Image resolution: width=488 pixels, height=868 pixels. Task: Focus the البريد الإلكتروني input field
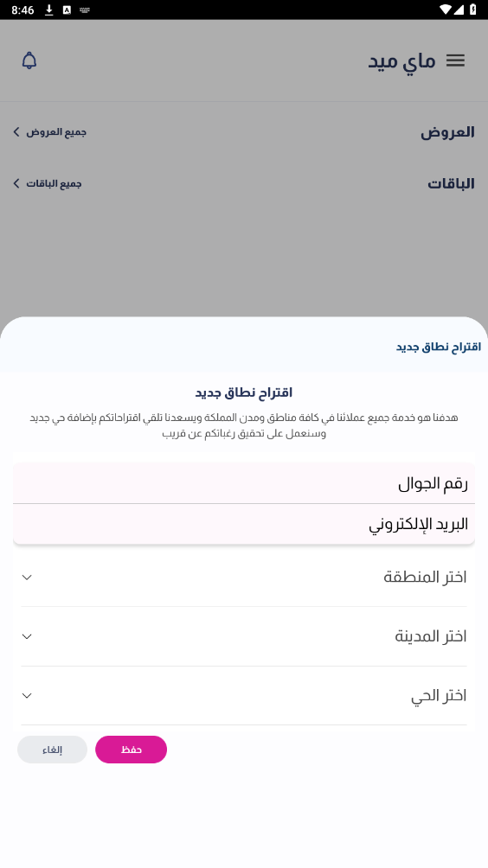pos(244,524)
